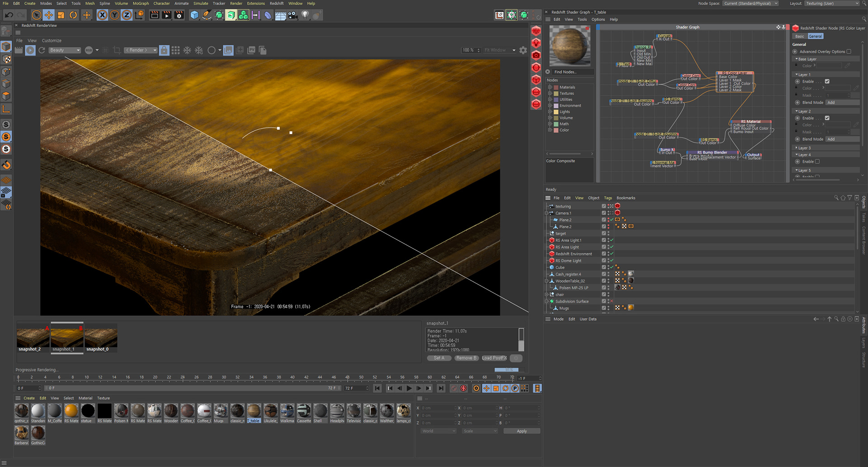Viewport: 868px width, 467px height.
Task: Click the Undo arrow icon
Action: coord(9,15)
